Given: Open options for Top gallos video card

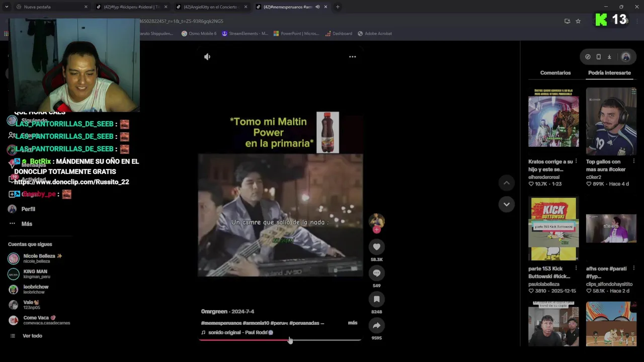Looking at the screenshot, I should click(x=633, y=161).
